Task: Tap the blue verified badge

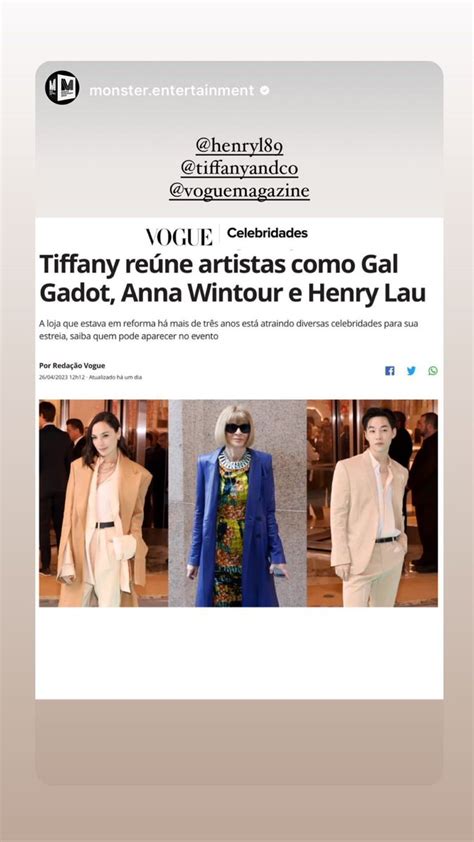Action: tap(264, 90)
